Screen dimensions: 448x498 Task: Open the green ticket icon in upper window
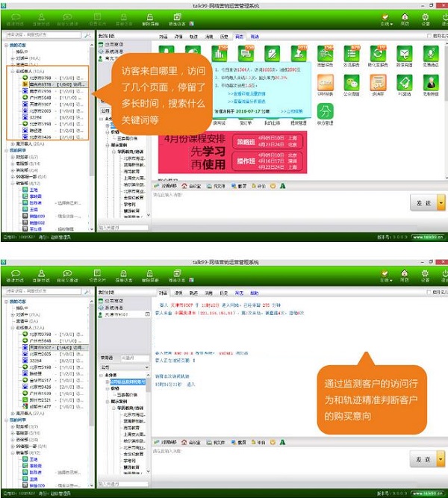click(x=404, y=82)
